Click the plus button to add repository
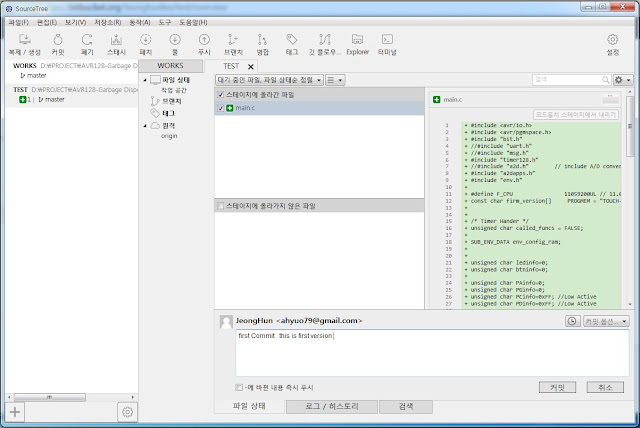The height and width of the screenshot is (428, 640). pos(15,412)
